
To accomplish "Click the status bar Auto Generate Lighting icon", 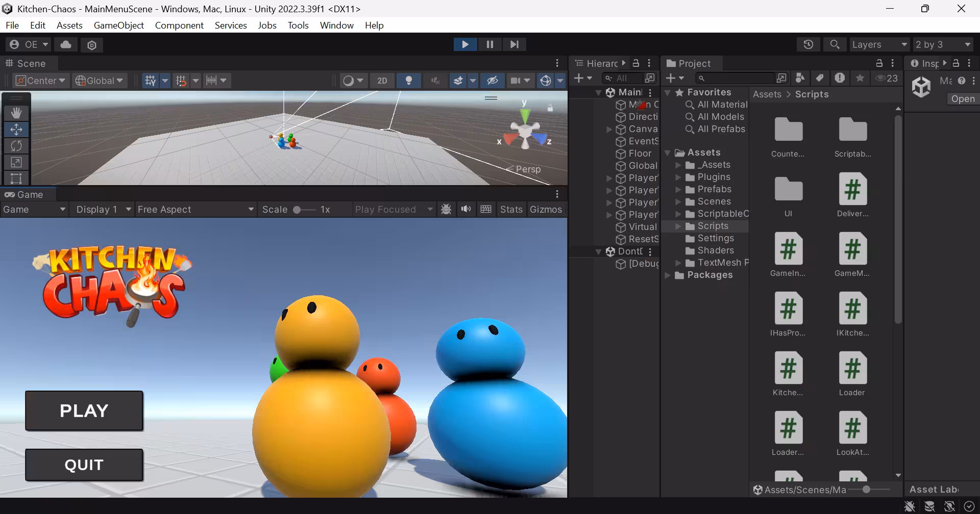I will click(x=949, y=506).
